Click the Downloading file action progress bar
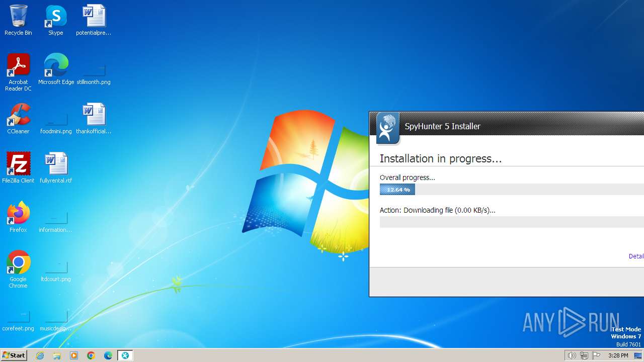Viewport: 644px width, 362px height. pyautogui.click(x=512, y=222)
